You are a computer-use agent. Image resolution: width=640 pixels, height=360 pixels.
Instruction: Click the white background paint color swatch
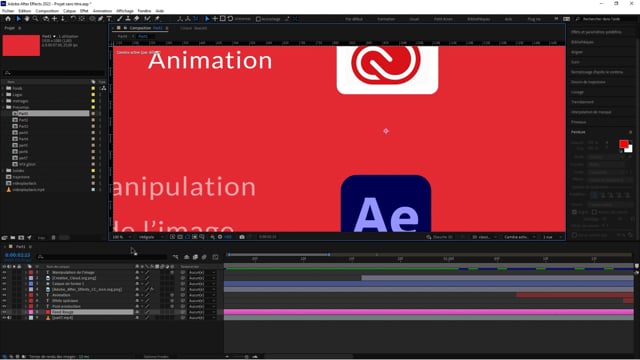point(629,149)
